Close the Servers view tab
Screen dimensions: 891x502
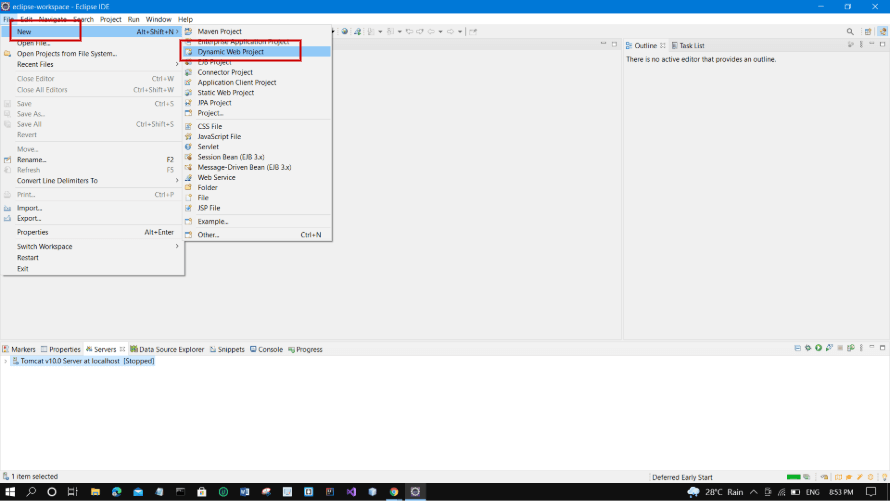tap(122, 349)
